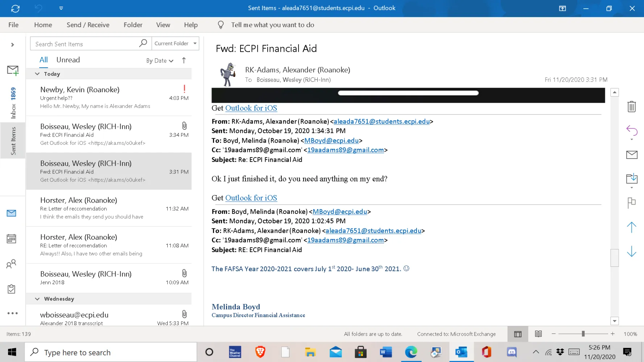Click the Send/Receive sync icon in title bar

[x=15, y=8]
